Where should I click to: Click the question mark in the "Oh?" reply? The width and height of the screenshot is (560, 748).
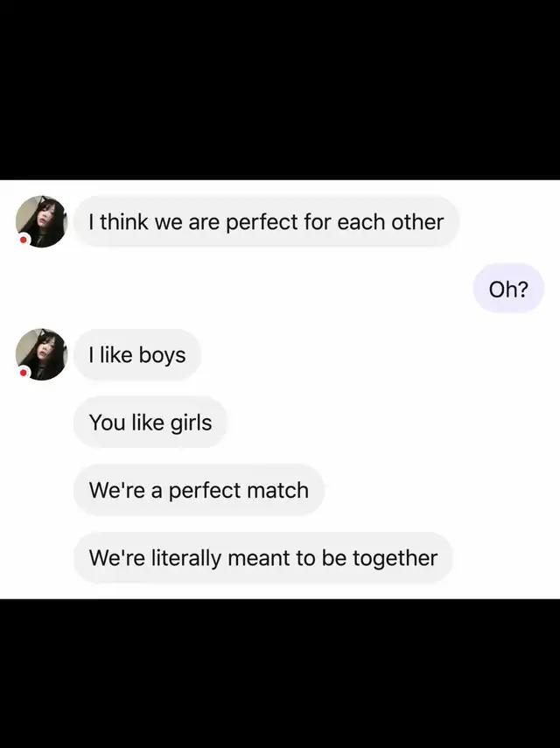522,289
